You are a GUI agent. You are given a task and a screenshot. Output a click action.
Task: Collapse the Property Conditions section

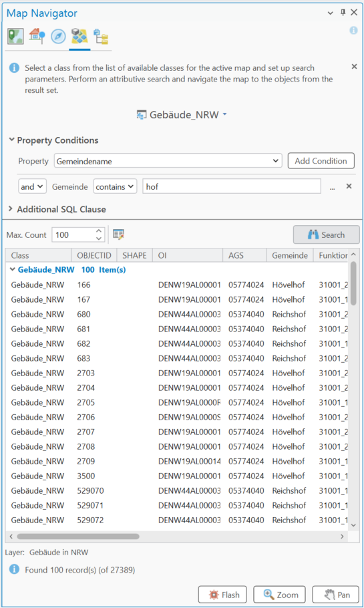(11, 140)
